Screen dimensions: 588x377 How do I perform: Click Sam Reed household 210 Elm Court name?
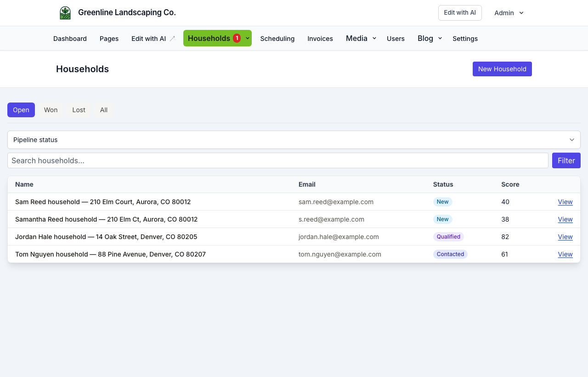pos(103,202)
